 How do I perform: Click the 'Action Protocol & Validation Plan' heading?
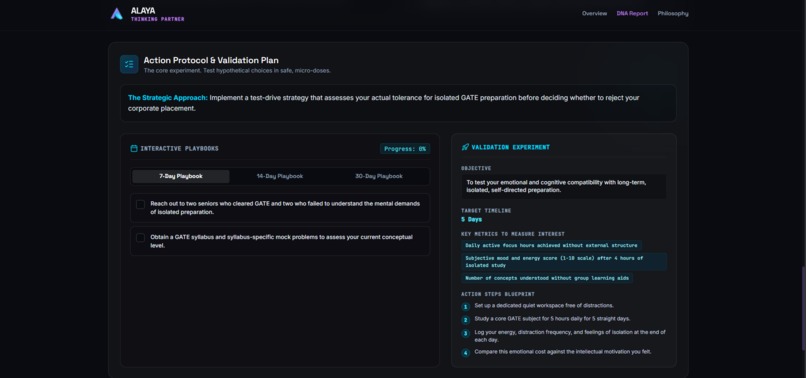pos(211,60)
